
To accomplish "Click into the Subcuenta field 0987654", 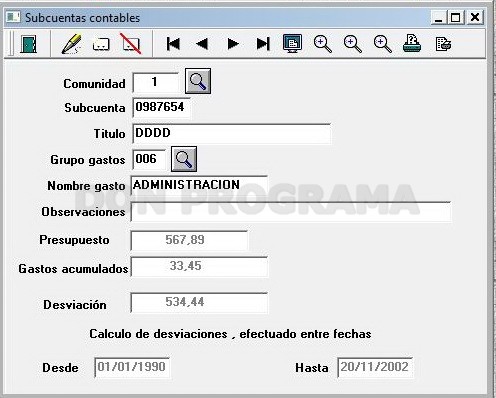I will [162, 107].
